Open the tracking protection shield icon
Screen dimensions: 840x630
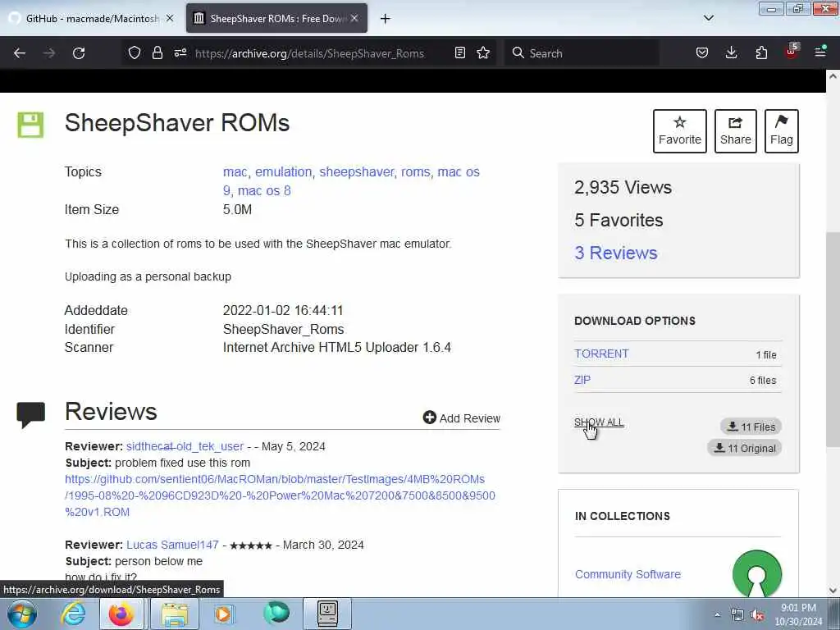point(135,52)
